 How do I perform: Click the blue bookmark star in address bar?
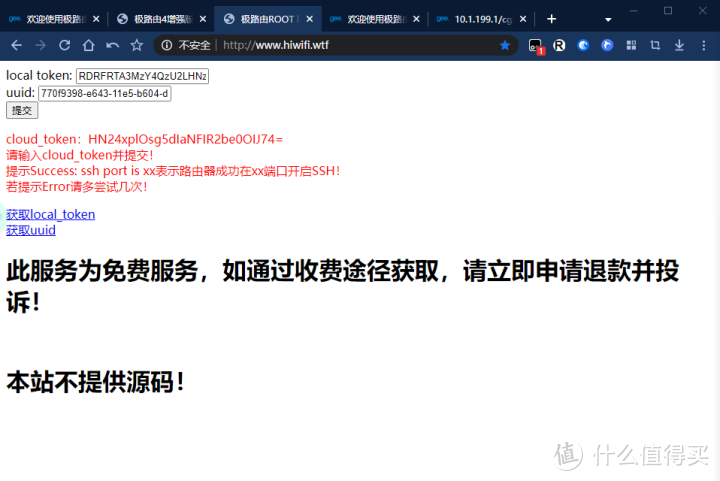pos(505,45)
